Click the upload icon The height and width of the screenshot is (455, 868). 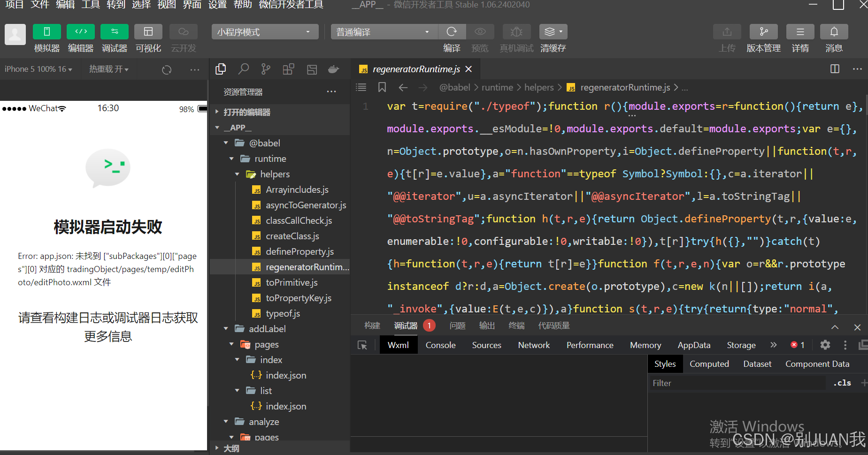[x=727, y=32]
